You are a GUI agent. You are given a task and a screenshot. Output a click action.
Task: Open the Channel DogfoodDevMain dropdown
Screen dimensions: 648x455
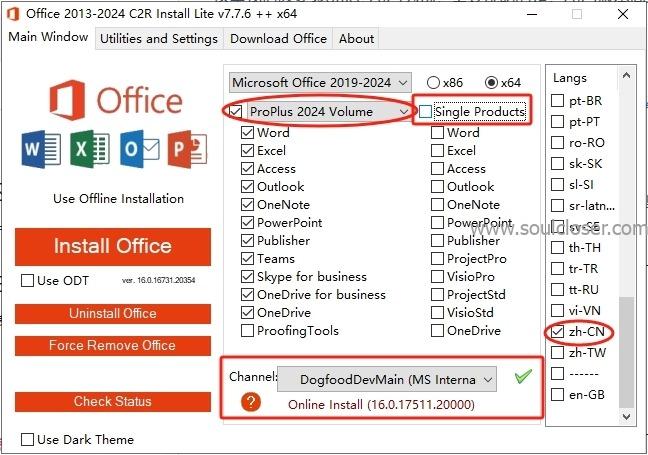(x=387, y=379)
